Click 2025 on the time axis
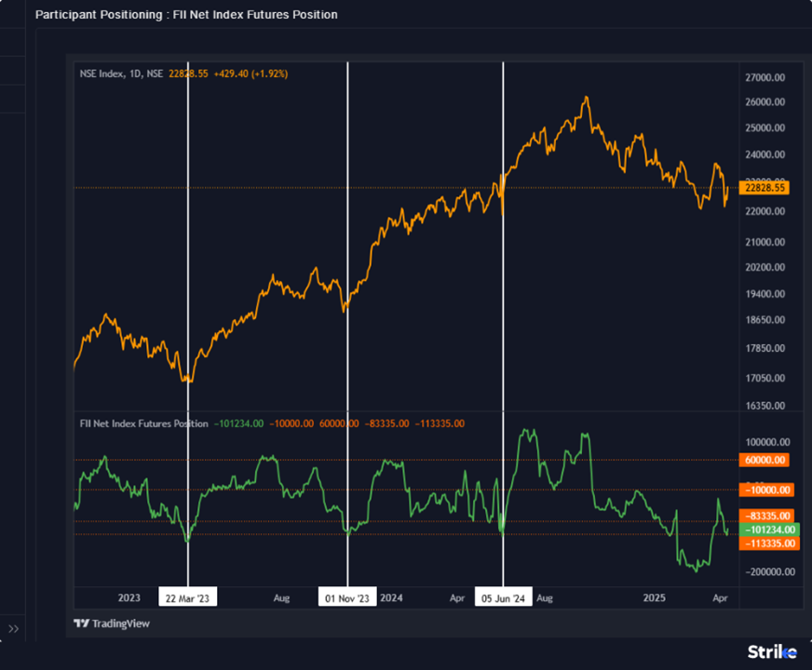The height and width of the screenshot is (670, 812). coord(655,598)
